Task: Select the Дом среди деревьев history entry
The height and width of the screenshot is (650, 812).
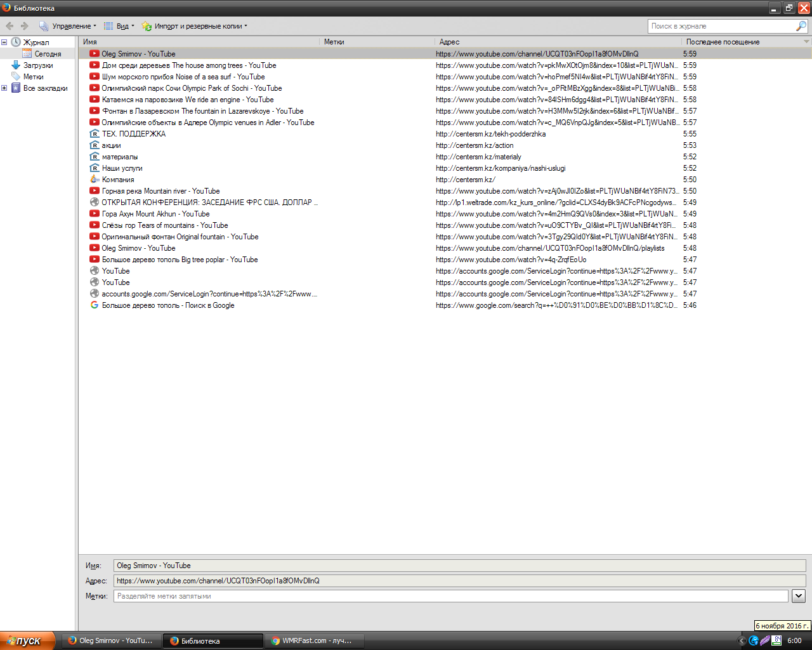Action: tap(445, 65)
